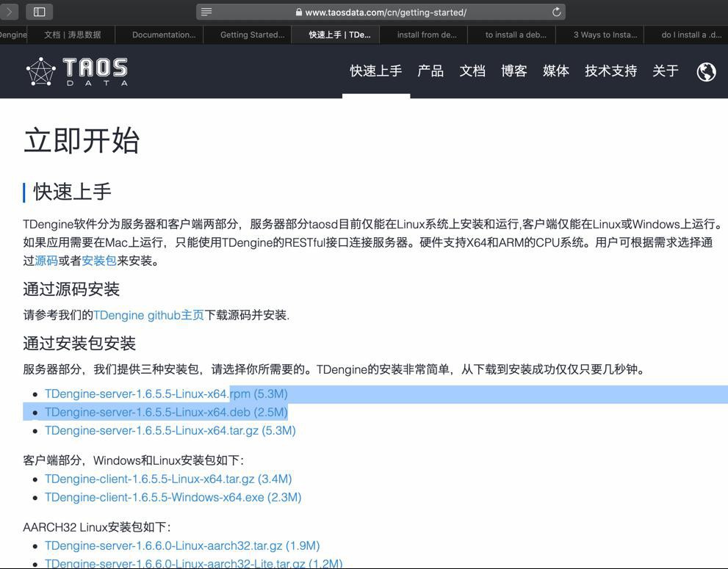Click the 通过安装包安装 section heading
Viewport: 728px width, 569px height.
79,344
